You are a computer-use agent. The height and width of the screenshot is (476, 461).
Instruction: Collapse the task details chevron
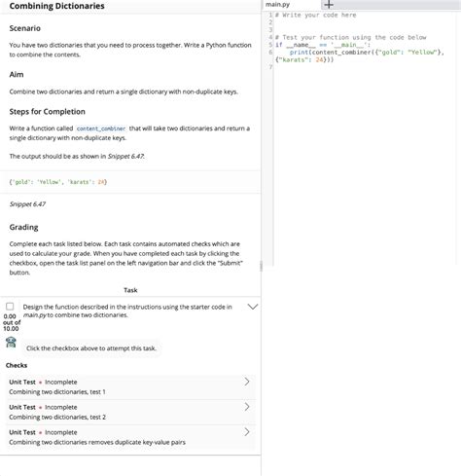point(253,307)
